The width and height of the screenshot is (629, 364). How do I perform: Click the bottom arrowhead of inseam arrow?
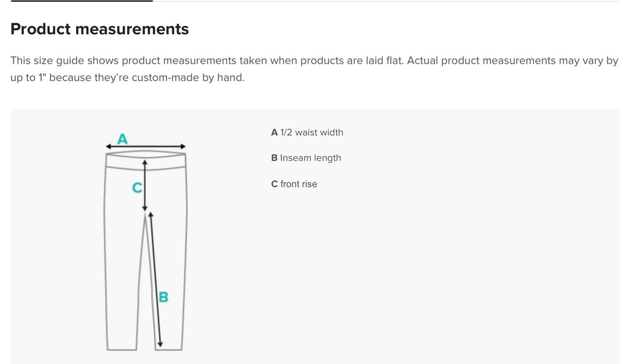click(x=160, y=344)
